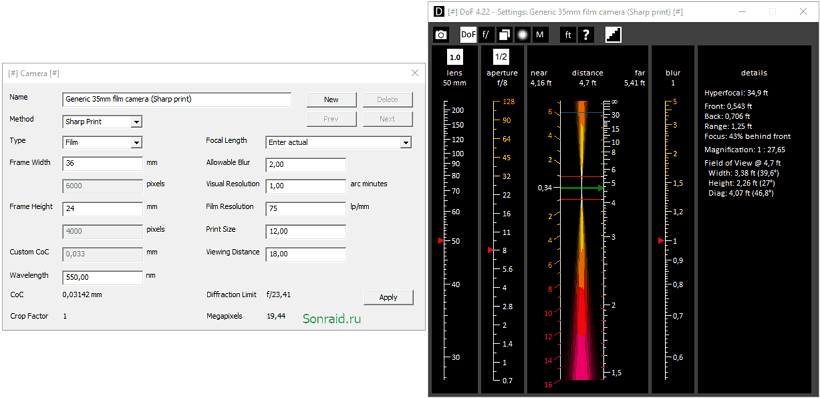Select the DoF mode button
The image size is (820, 398).
[x=468, y=35]
